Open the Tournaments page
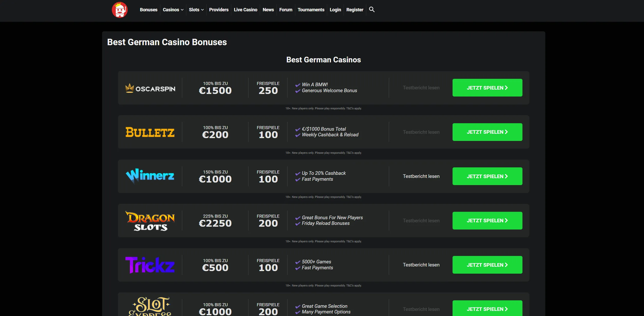Viewport: 644px width, 316px height. click(x=311, y=10)
